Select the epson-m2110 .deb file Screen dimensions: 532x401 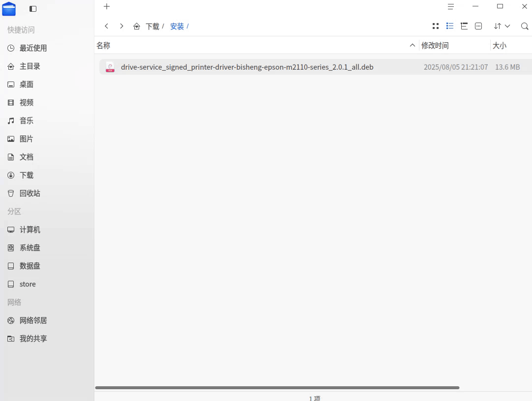click(316, 67)
